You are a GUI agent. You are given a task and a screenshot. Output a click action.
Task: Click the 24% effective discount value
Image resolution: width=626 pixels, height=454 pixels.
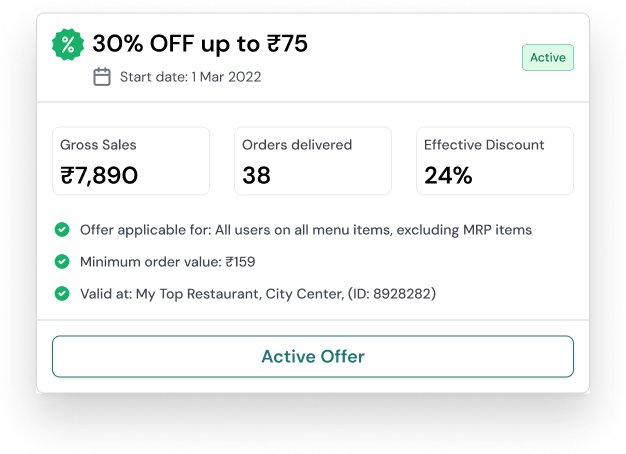coord(448,176)
